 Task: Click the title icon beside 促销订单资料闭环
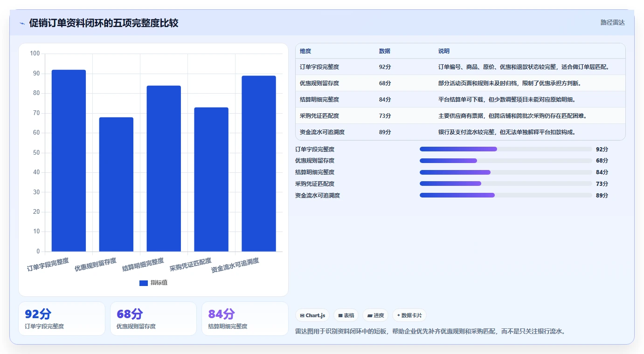pos(22,23)
